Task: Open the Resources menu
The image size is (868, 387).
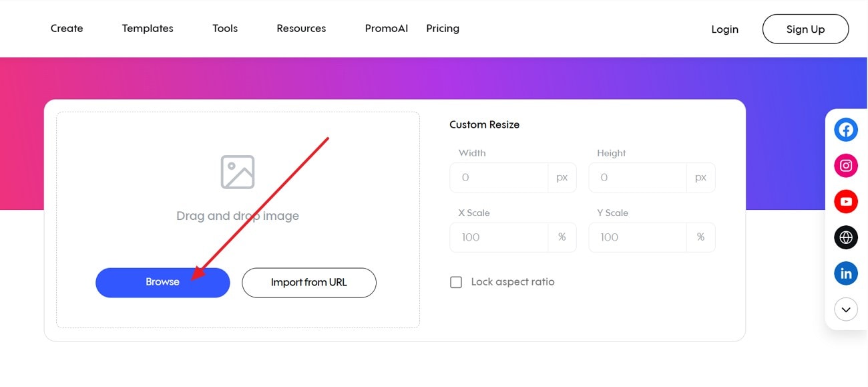Action: (301, 29)
